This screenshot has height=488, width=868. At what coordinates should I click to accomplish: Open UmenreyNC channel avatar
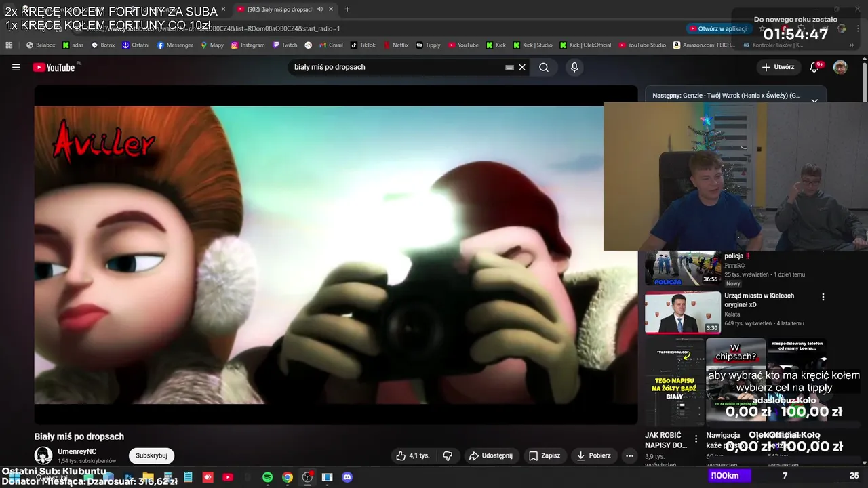(x=43, y=455)
